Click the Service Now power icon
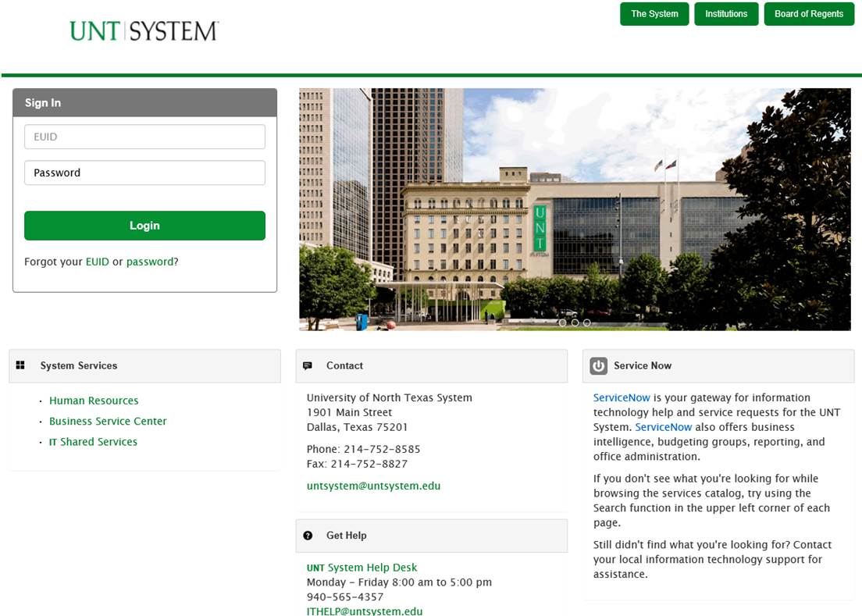 point(599,365)
